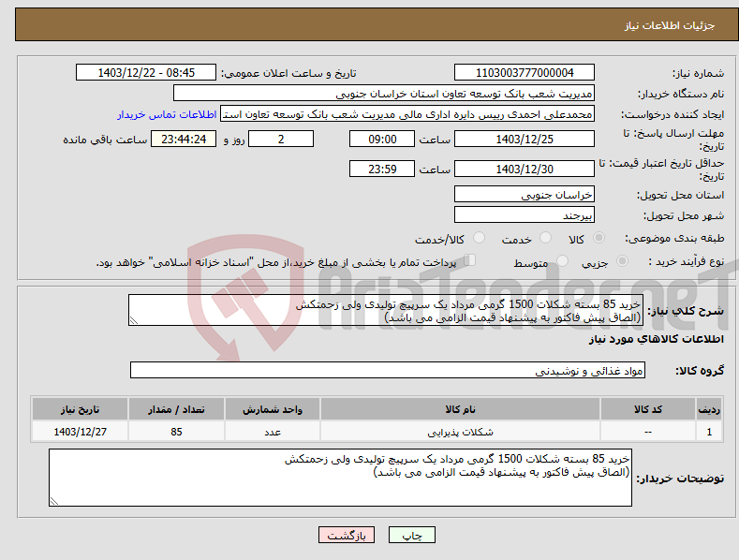Select the خدمت radio button
The height and width of the screenshot is (560, 739).
pos(545,238)
